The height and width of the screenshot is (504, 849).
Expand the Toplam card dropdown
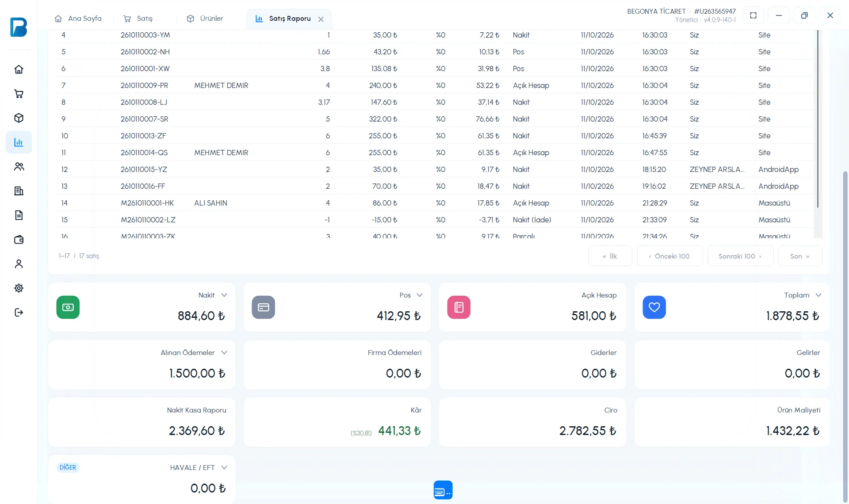818,295
